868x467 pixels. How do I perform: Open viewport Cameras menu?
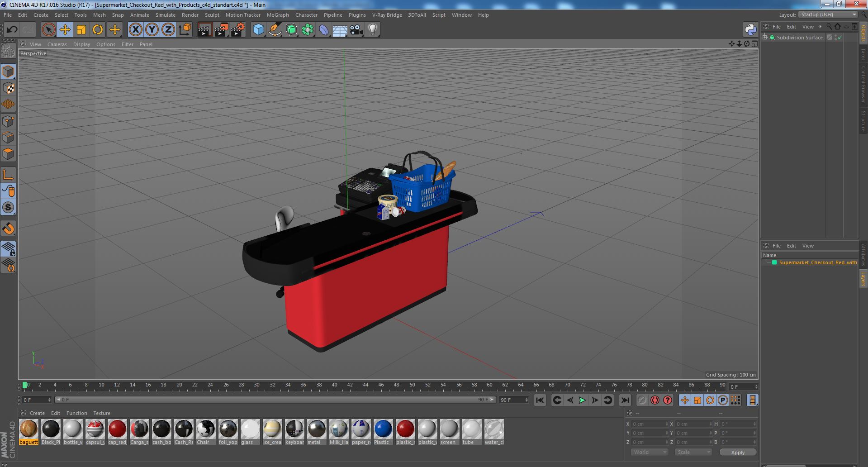pos(57,44)
